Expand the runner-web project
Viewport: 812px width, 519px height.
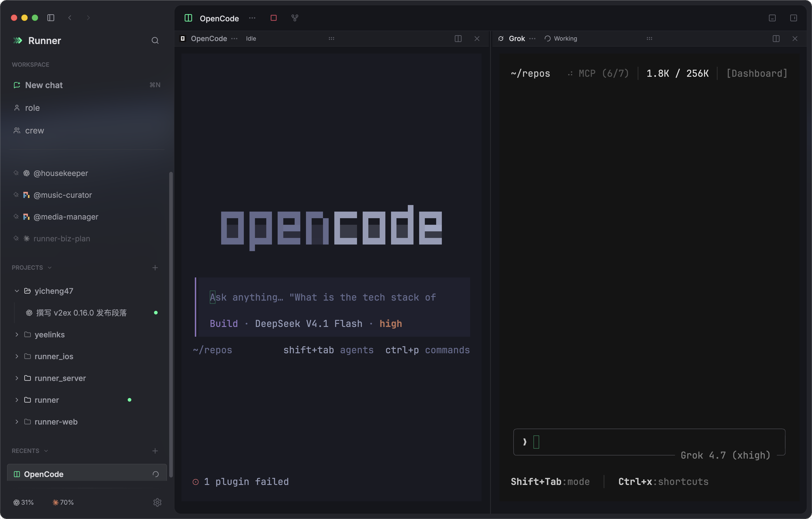click(17, 422)
